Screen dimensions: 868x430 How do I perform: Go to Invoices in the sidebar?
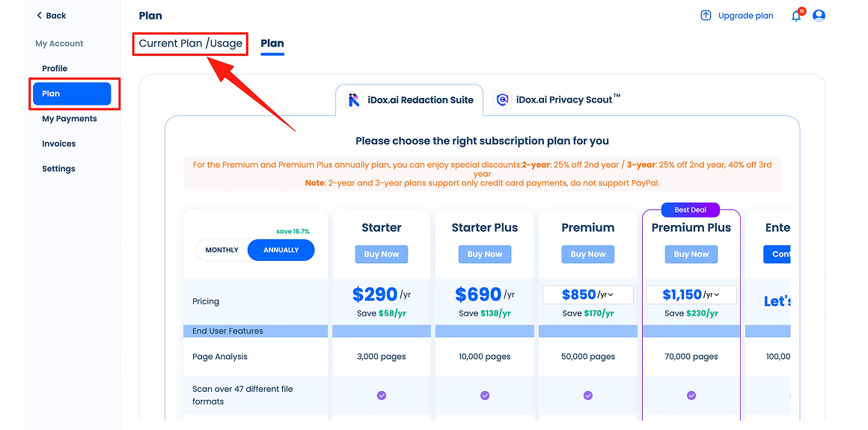point(59,144)
